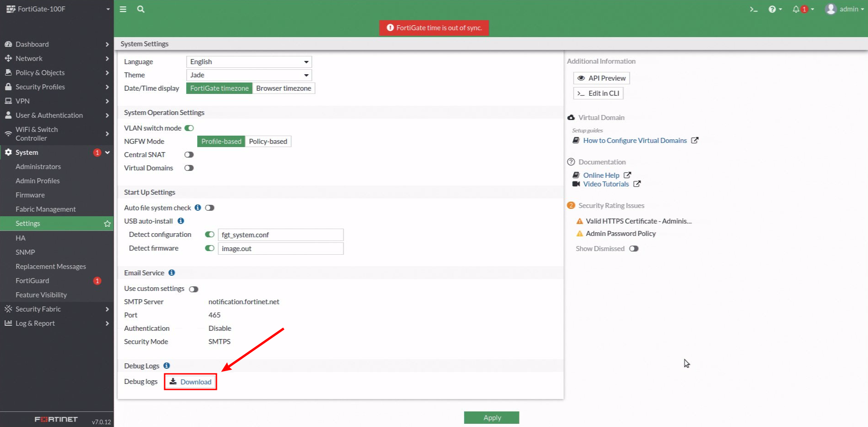Toggle Detect configuration switch
This screenshot has width=868, height=427.
coord(210,235)
